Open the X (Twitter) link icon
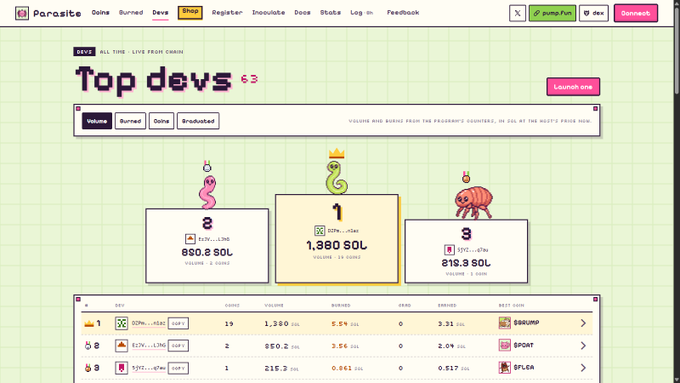This screenshot has width=680, height=383. [x=517, y=13]
